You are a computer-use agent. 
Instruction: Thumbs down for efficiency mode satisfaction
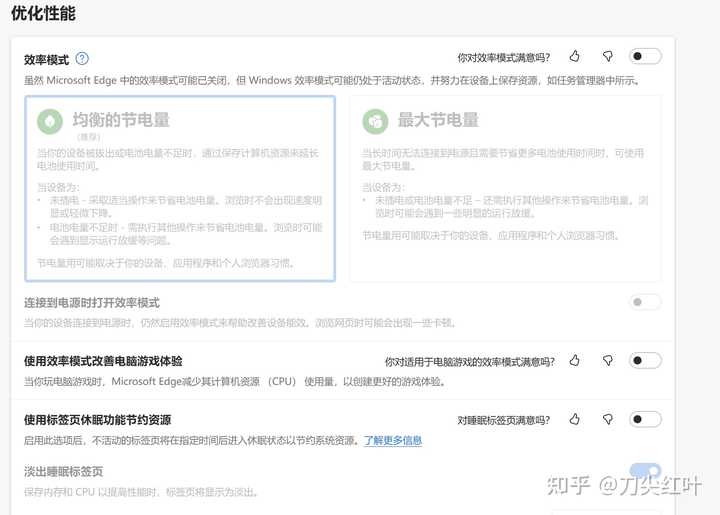(608, 56)
